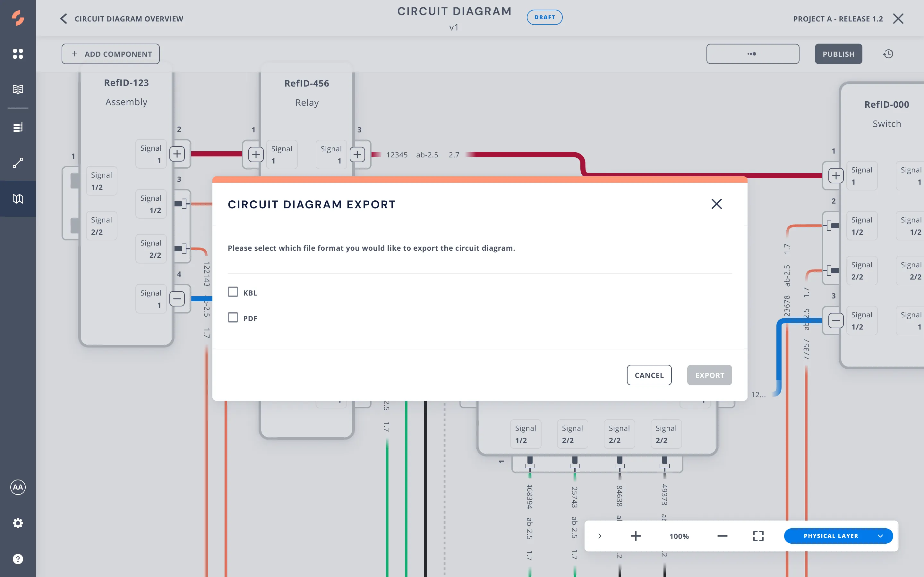Click the fit-to-screen icon in zoom bar

pos(758,536)
